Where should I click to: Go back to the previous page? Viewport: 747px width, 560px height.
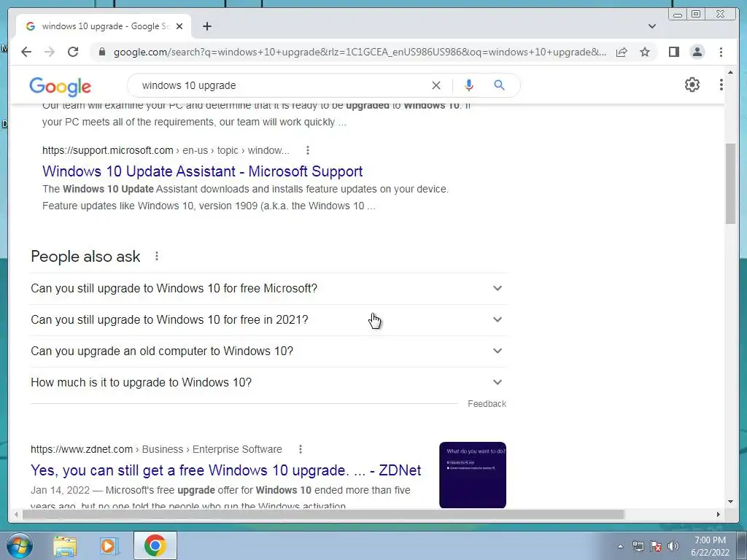click(26, 52)
